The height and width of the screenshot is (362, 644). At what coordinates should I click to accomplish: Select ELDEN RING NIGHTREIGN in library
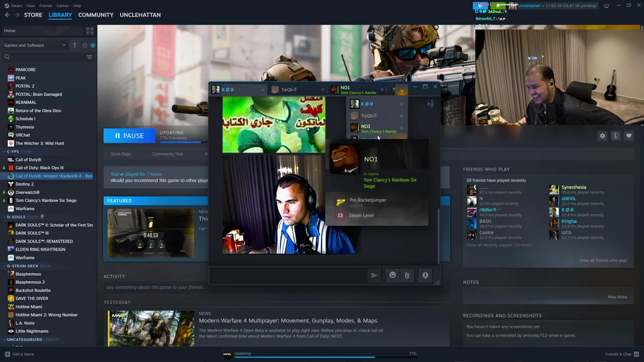40,249
